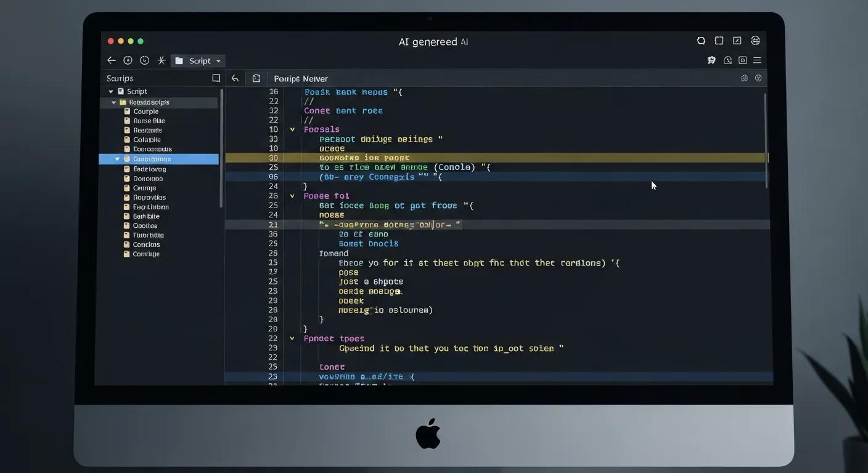The image size is (868, 473).
Task: Click the boxed diagonal-arrow icon in the title bar
Action: click(737, 40)
